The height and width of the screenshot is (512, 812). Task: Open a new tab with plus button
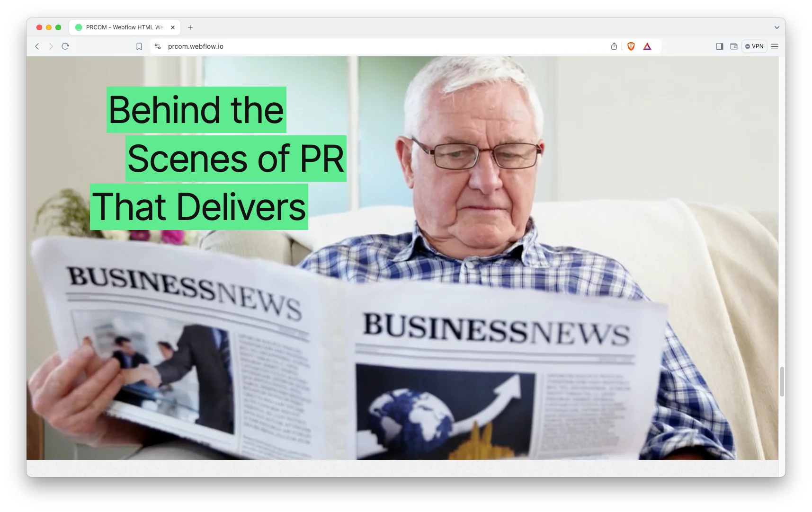pos(190,27)
